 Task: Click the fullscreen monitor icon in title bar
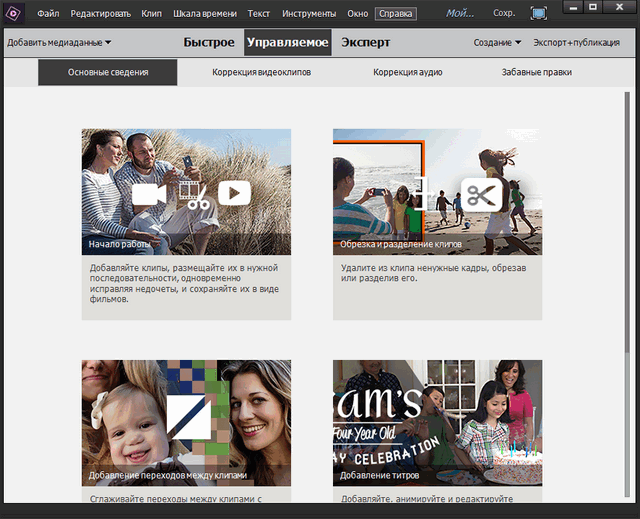[539, 14]
